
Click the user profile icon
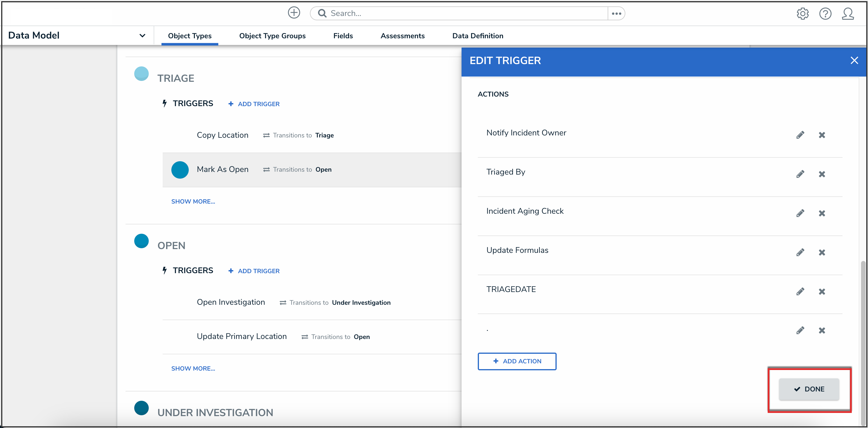[x=847, y=14]
